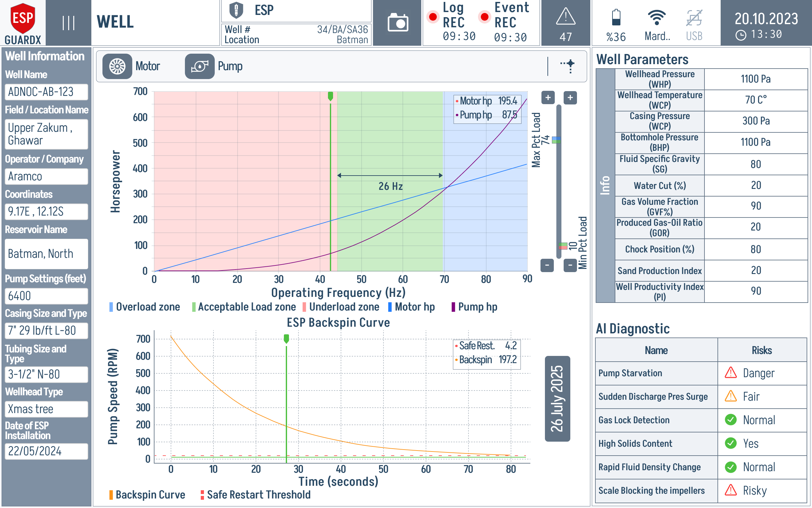Edit the Field Location Name field
812x508 pixels.
coord(46,134)
